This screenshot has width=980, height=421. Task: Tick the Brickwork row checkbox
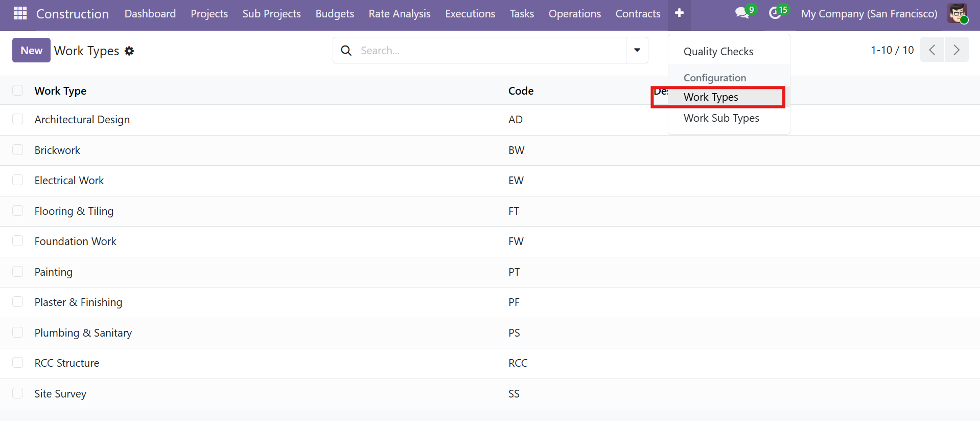[18, 150]
